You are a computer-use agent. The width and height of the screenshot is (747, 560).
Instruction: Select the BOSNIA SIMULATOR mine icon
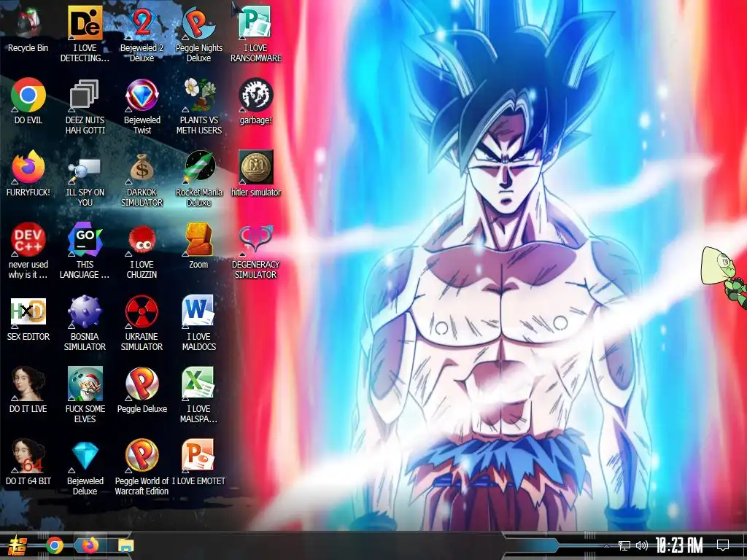85,323
